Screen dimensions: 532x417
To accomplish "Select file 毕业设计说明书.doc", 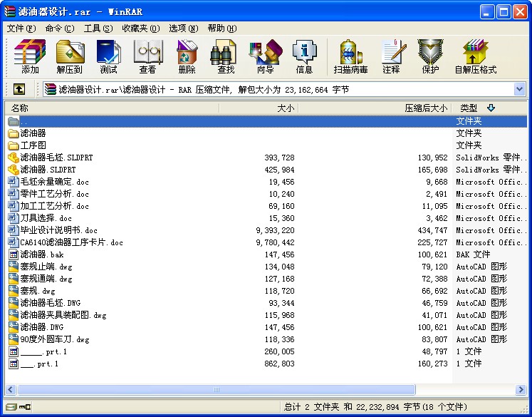I will click(x=58, y=230).
